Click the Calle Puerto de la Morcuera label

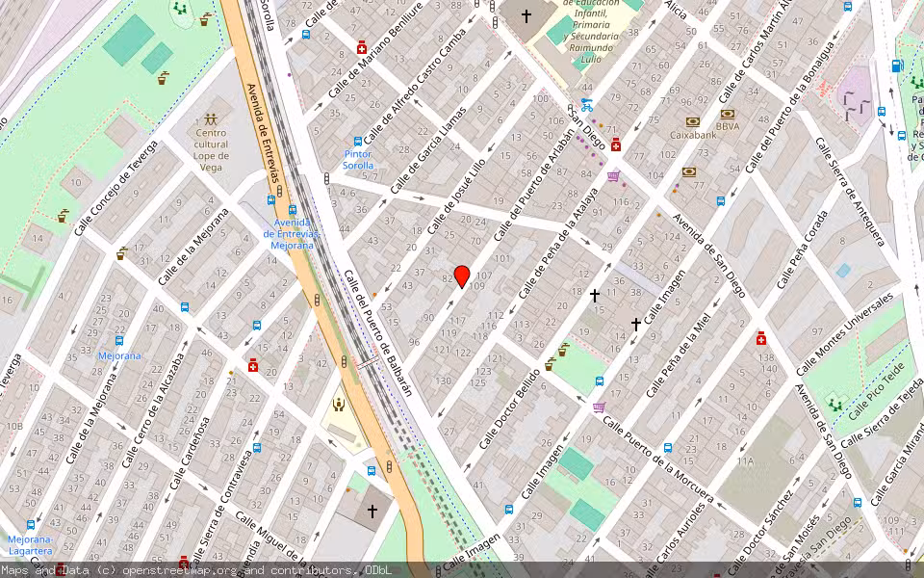coord(657,460)
